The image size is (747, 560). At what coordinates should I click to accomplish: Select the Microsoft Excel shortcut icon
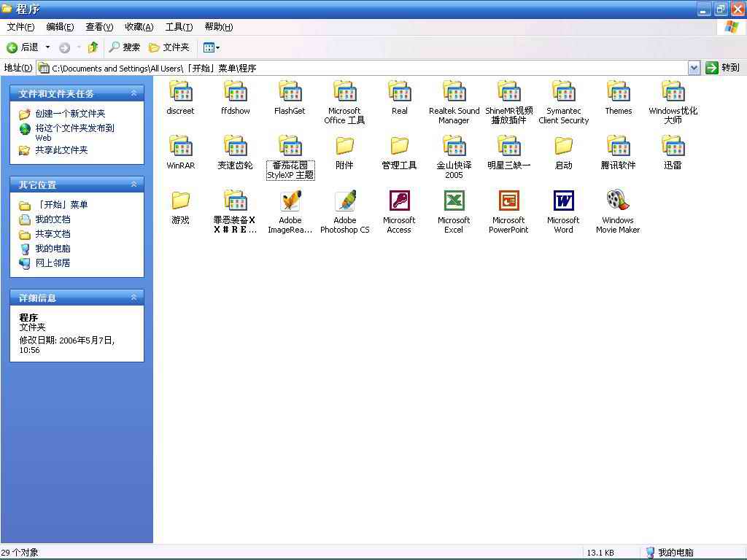[x=454, y=201]
